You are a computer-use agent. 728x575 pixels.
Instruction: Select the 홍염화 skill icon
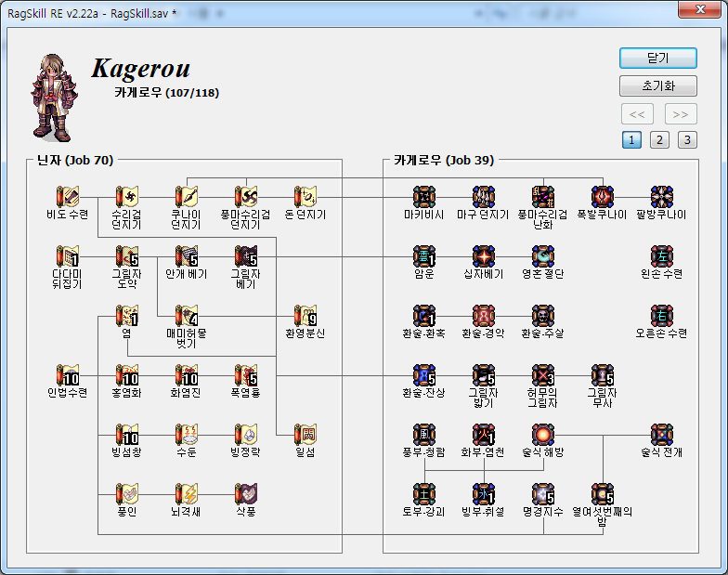click(x=127, y=374)
